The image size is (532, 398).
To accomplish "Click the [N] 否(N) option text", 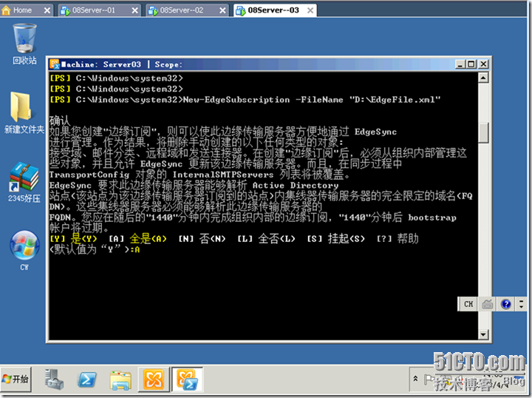I will 202,239.
